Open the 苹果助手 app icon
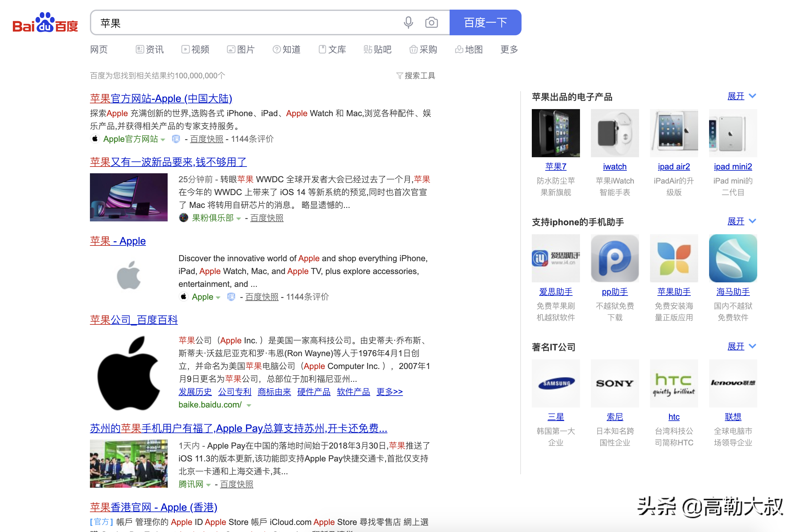Screen dimensions: 799x532 click(674, 258)
